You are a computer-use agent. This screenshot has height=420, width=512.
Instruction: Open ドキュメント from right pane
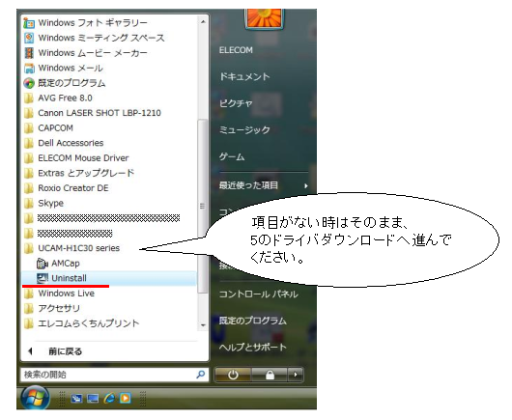click(244, 76)
